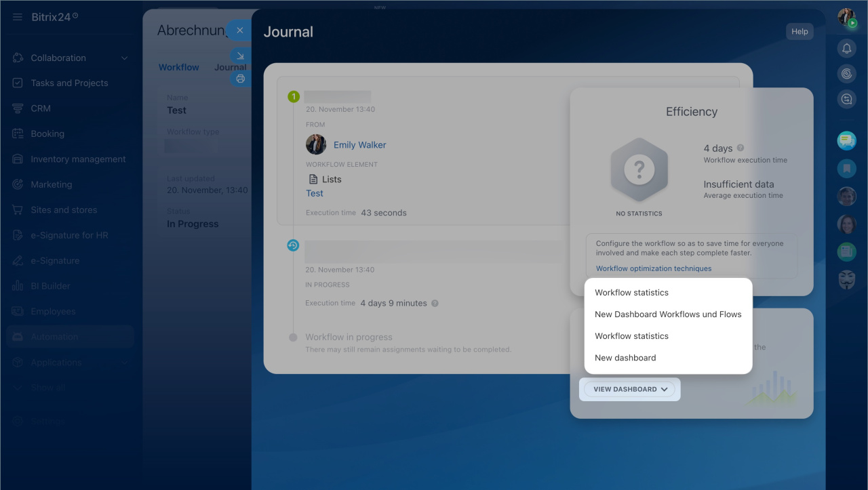This screenshot has height=490, width=868.
Task: Click the notifications bell icon
Action: pos(846,48)
